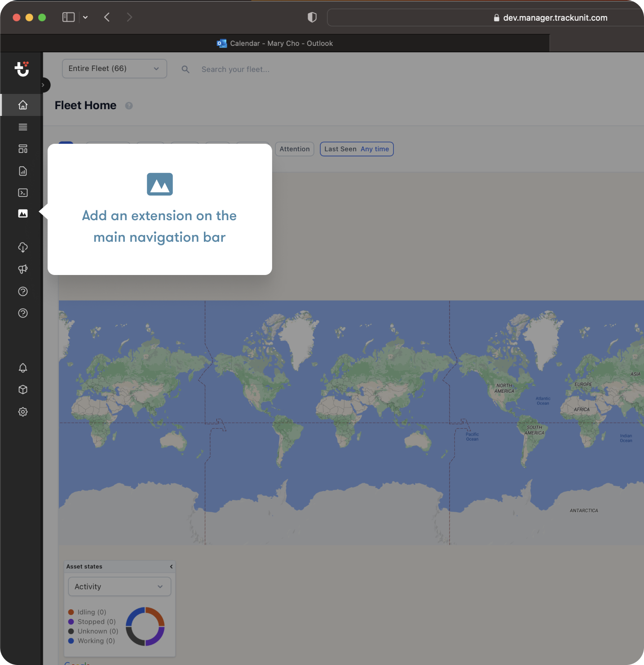Open notifications bell icon
The width and height of the screenshot is (644, 665).
point(23,368)
